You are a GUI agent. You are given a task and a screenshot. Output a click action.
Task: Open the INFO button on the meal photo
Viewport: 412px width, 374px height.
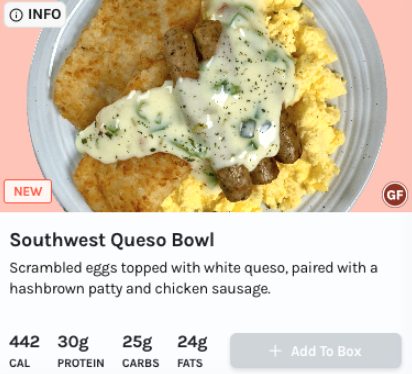click(x=35, y=14)
